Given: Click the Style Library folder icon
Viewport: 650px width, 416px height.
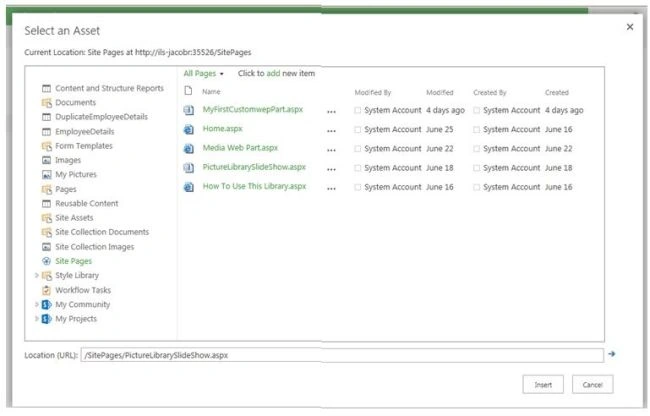Looking at the screenshot, I should click(46, 276).
